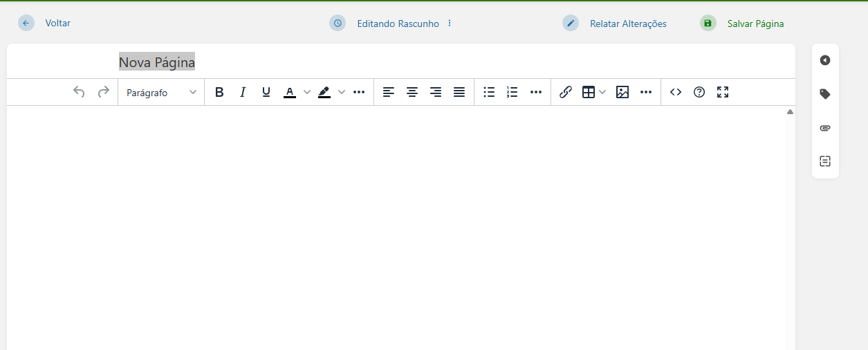This screenshot has height=350, width=868.
Task: Toggle italic formatting
Action: point(243,92)
